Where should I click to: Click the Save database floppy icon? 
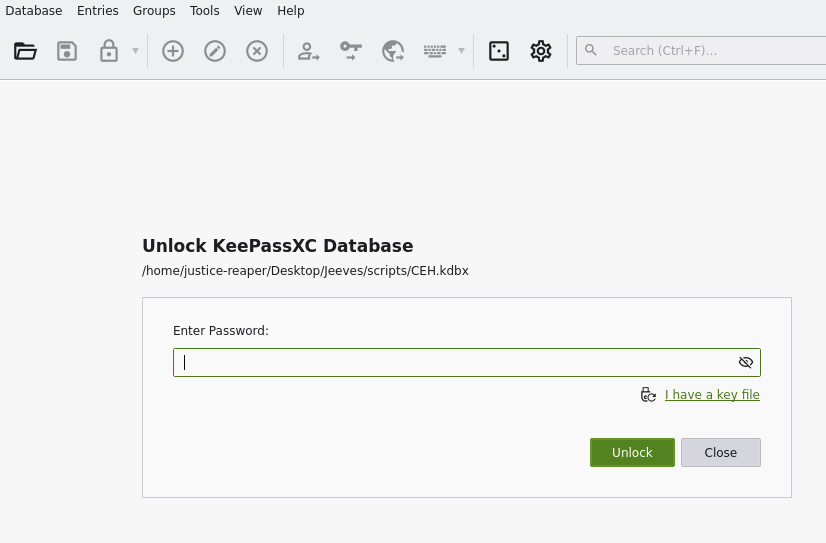tap(67, 51)
